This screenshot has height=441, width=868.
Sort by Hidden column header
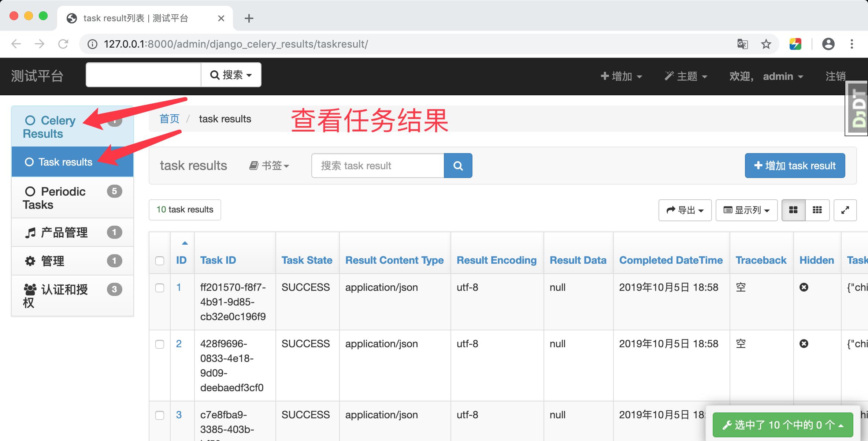[x=817, y=260]
